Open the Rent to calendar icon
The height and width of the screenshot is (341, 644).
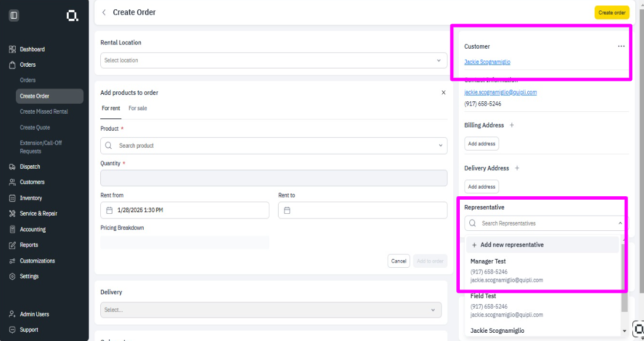point(287,210)
